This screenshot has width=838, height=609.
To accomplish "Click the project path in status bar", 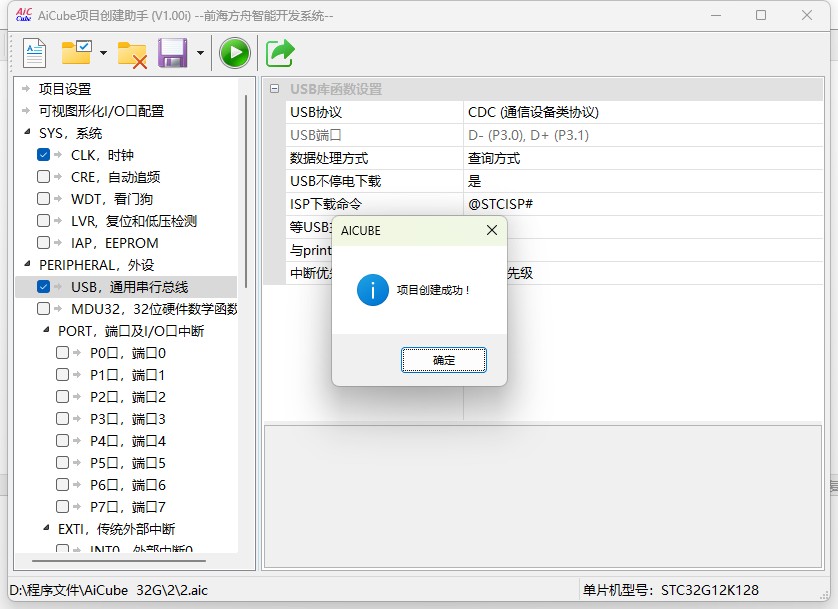I will (108, 590).
